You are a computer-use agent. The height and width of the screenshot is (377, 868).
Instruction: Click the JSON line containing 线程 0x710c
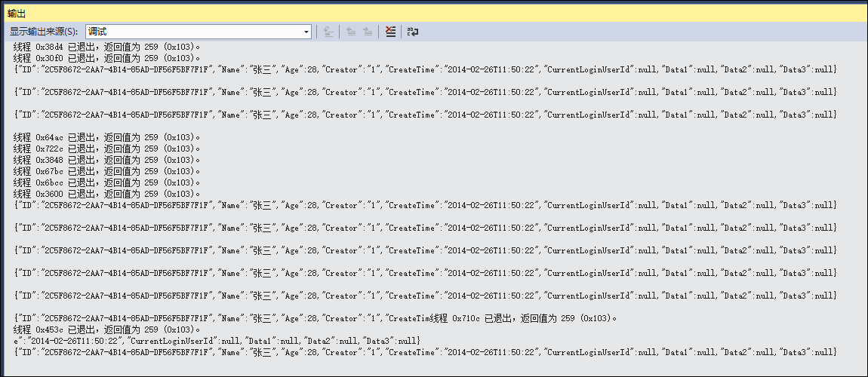point(315,318)
